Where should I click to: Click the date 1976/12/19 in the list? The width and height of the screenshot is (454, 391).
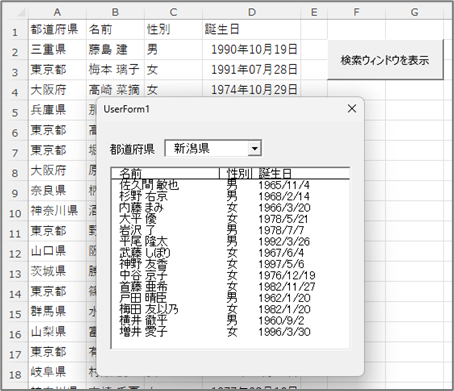[287, 276]
